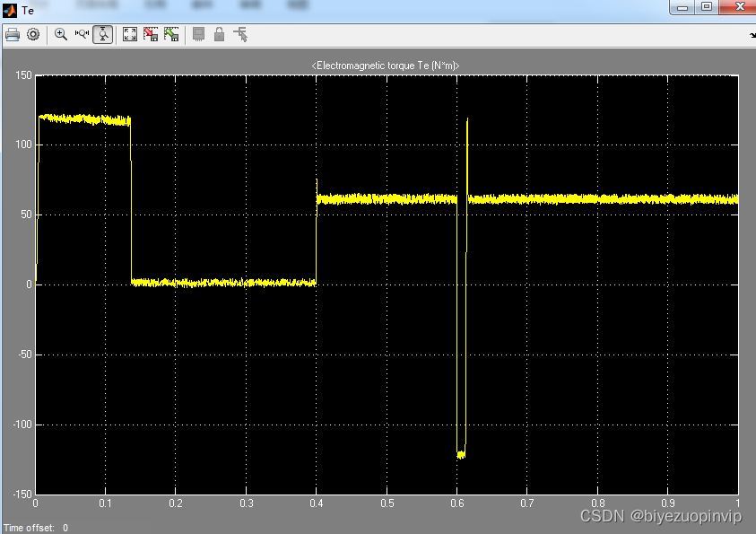Screen dimensions: 756x534
Task: Save current axes settings icon
Action: (151, 34)
